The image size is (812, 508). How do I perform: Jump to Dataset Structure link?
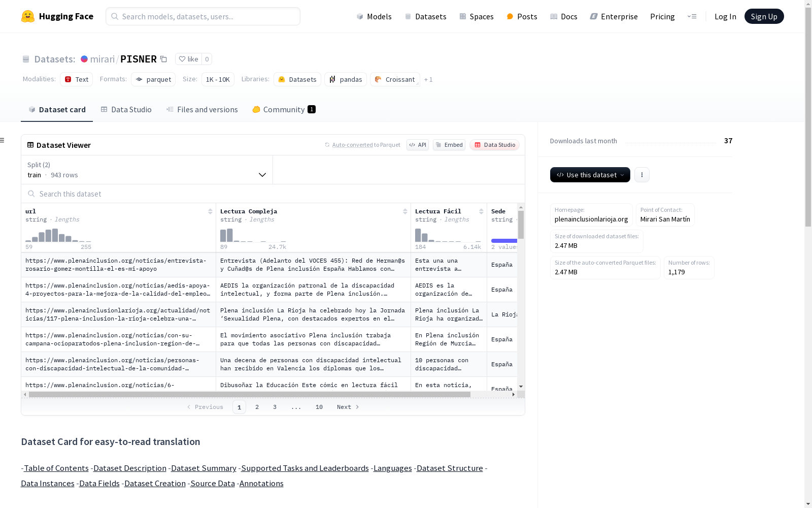point(450,468)
